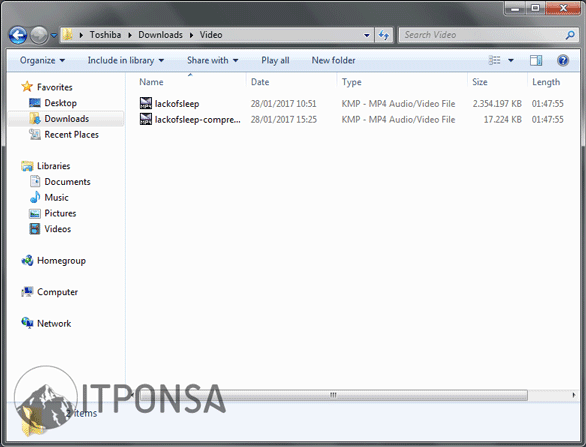Viewport: 586px width, 447px height.
Task: Click the lackofsleep-compre... file icon
Action: coord(146,119)
